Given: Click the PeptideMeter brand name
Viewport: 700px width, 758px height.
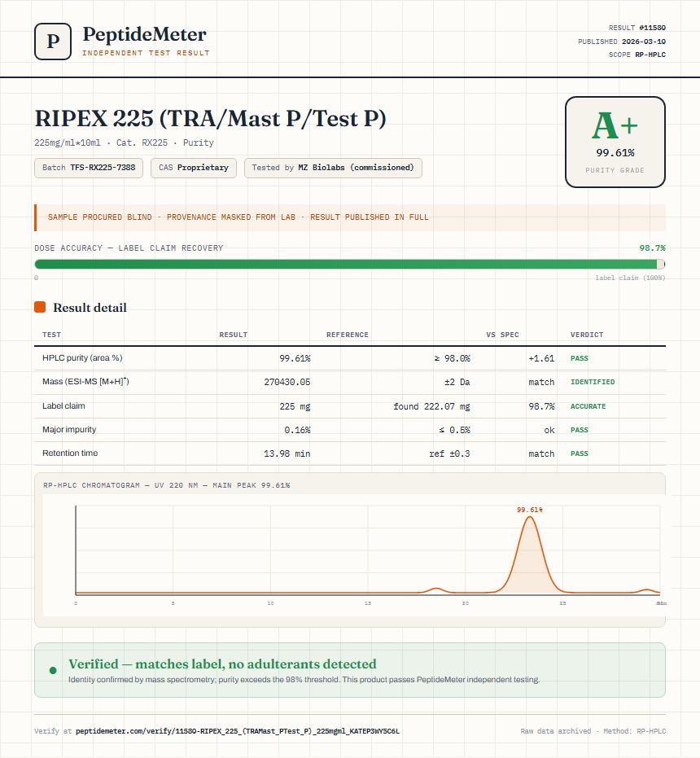Looking at the screenshot, I should (x=145, y=34).
